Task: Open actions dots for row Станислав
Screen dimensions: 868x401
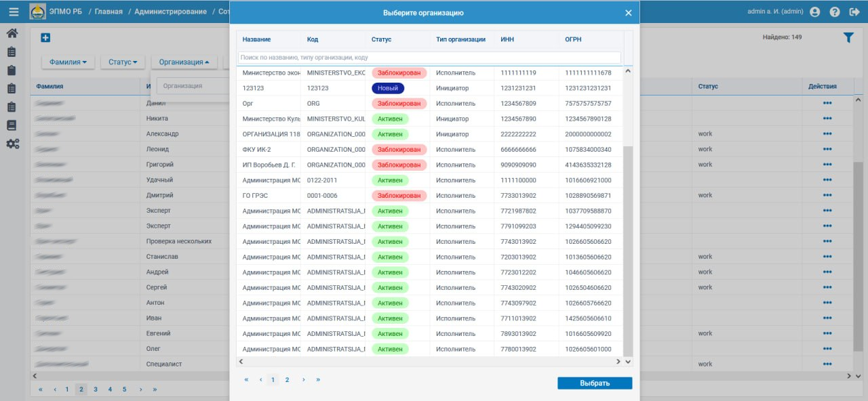Action: 827,257
